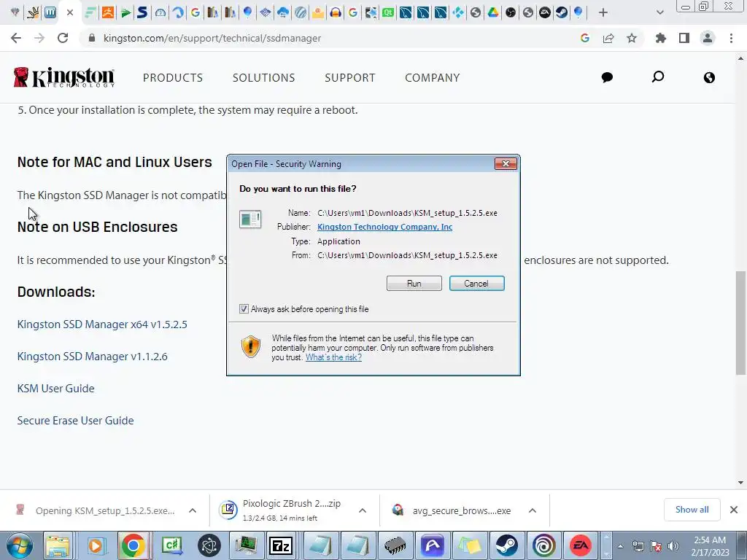
Task: Uncheck Always ask before opening this file
Action: tap(244, 309)
